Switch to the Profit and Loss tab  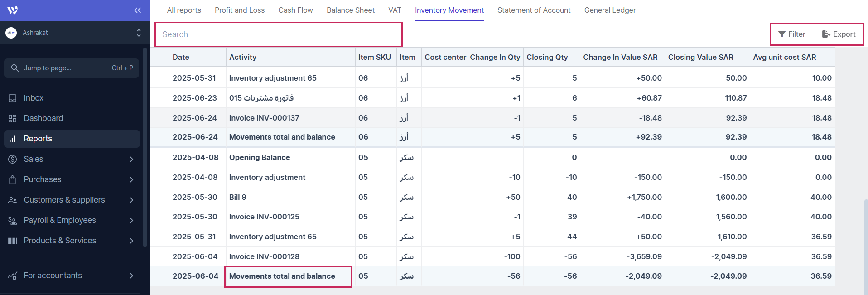click(x=240, y=10)
